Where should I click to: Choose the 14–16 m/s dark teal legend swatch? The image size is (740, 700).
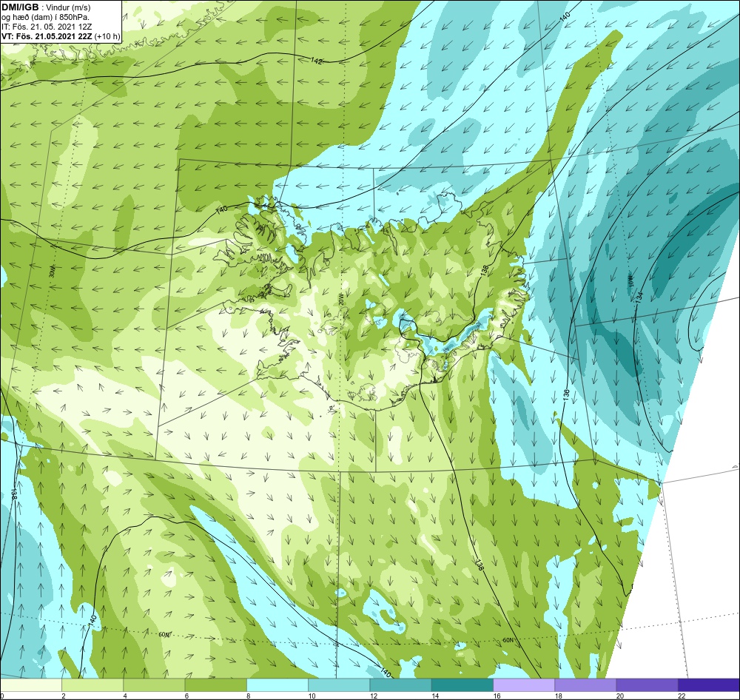coord(462,685)
